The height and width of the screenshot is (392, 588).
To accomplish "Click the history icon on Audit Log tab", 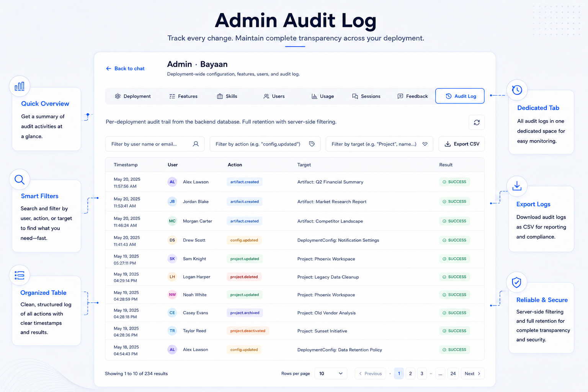I will (x=448, y=96).
